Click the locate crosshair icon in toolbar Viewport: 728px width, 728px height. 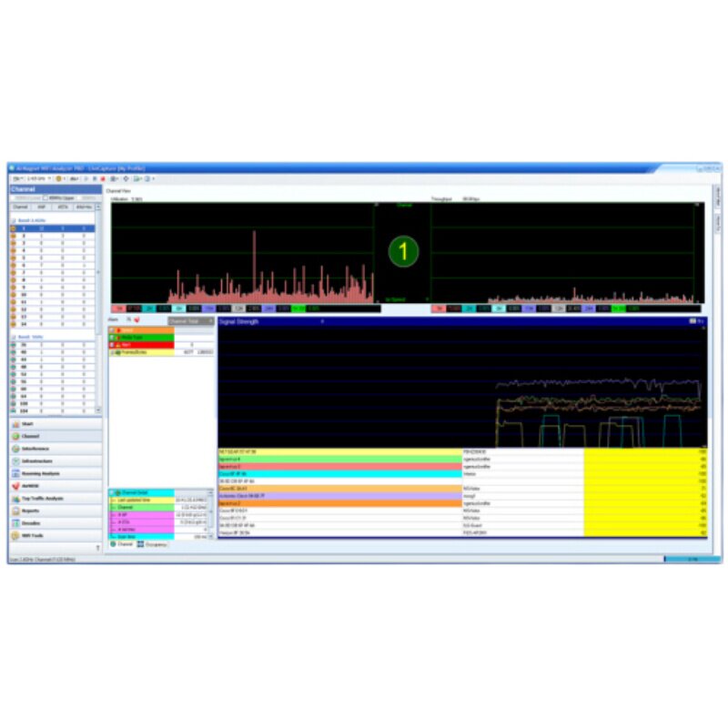point(126,178)
